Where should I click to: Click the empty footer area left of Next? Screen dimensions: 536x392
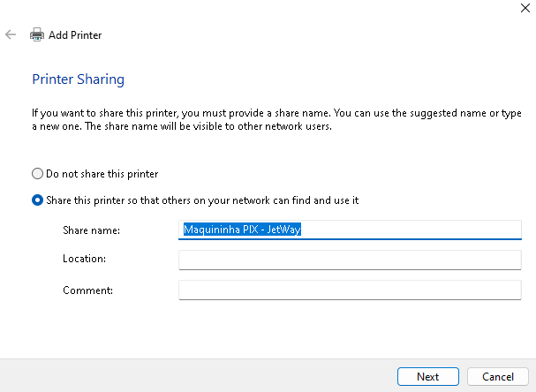point(194,376)
